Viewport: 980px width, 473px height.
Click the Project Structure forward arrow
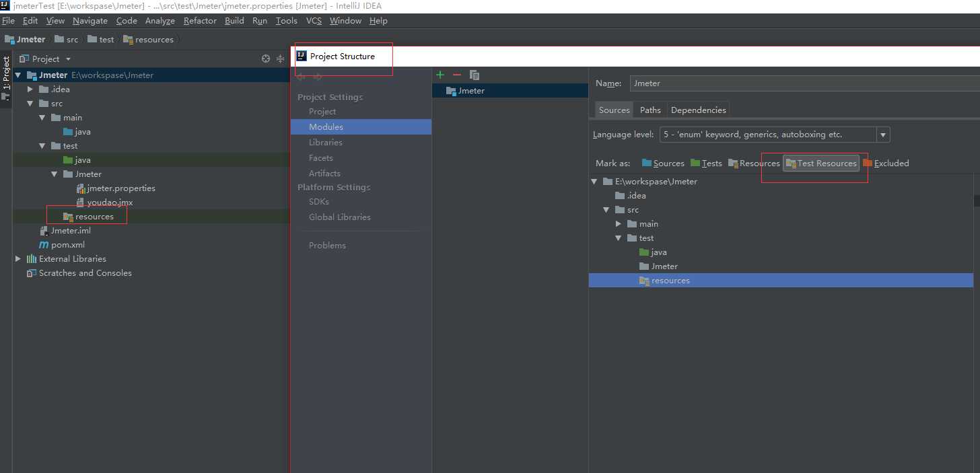318,75
